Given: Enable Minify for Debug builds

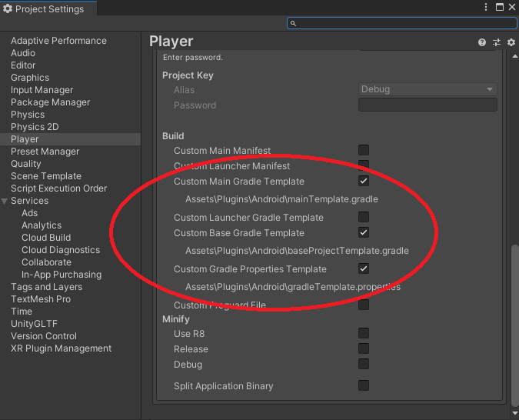Looking at the screenshot, I should (x=364, y=364).
